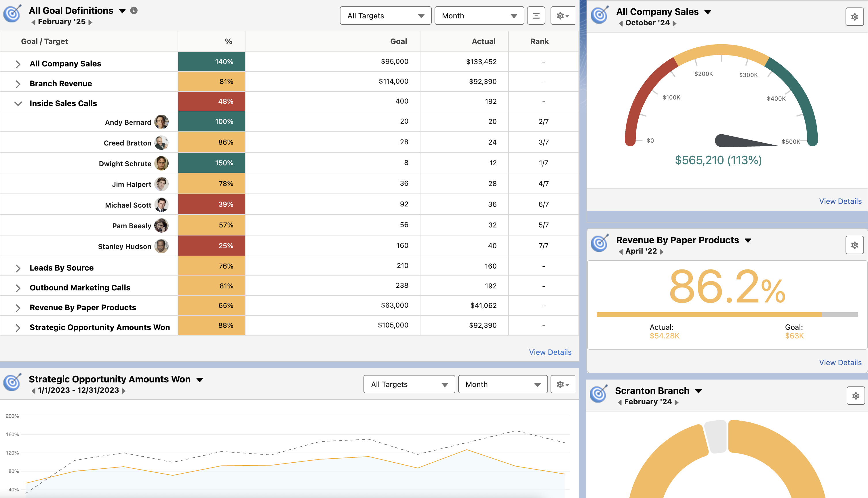Open gear settings in All Goal Definitions panel
The height and width of the screenshot is (498, 868).
(x=562, y=16)
